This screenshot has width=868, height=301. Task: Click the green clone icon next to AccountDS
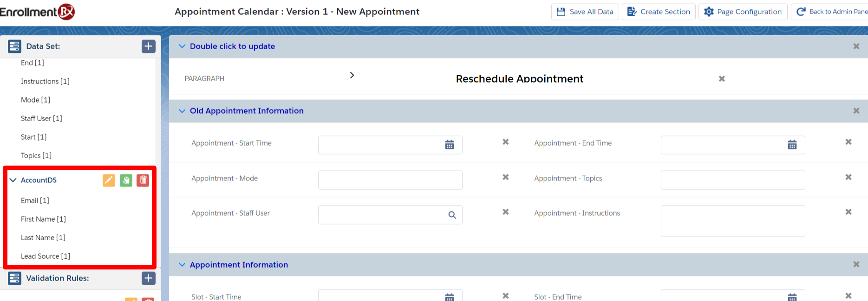pos(126,180)
